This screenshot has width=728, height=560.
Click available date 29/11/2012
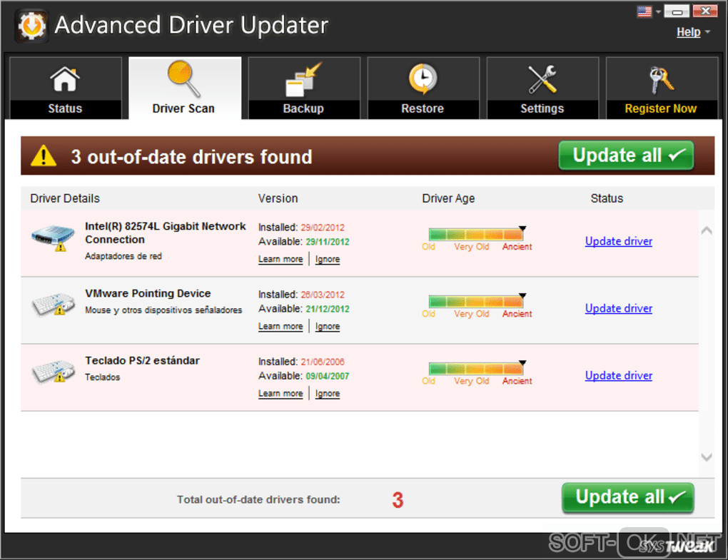tap(328, 242)
